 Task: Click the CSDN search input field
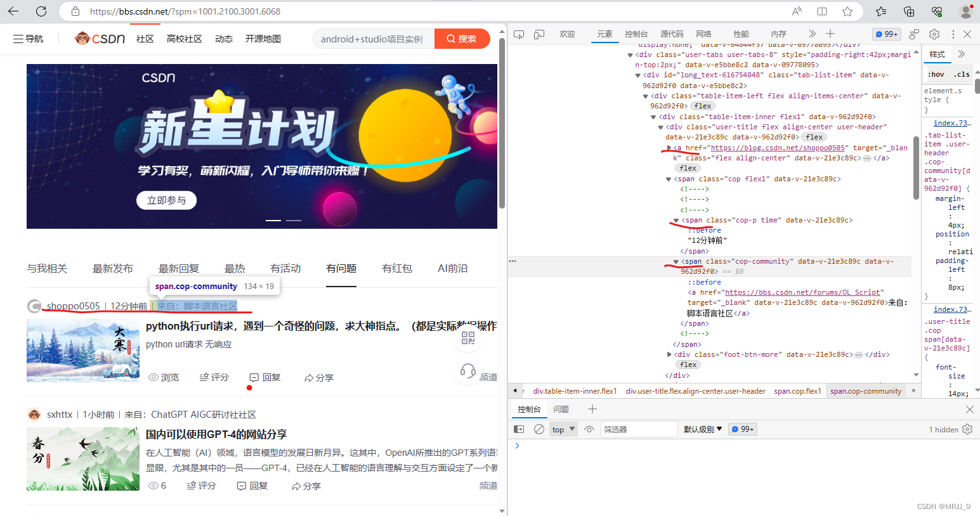(x=374, y=39)
